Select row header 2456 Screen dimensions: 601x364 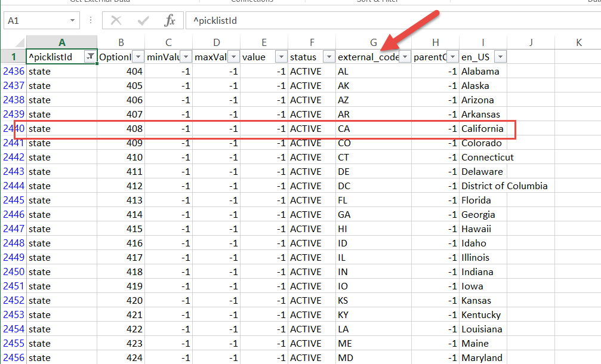pos(14,357)
